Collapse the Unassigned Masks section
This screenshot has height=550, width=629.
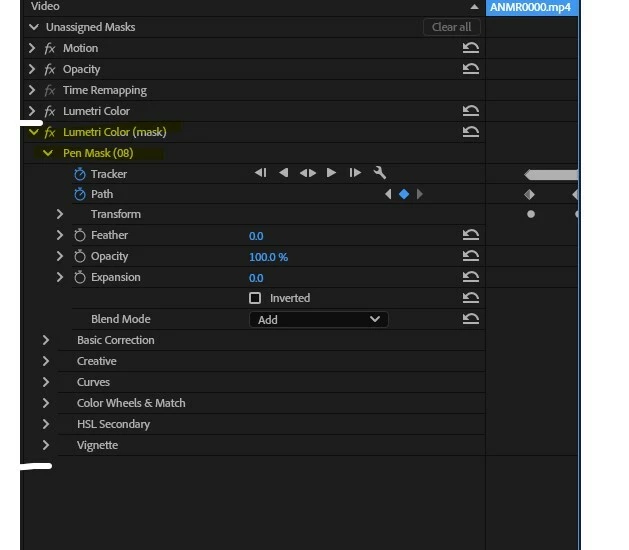coord(34,27)
